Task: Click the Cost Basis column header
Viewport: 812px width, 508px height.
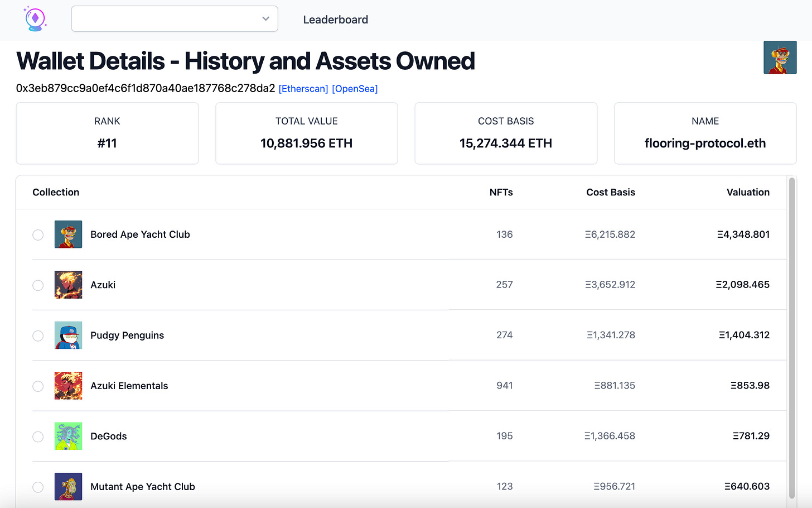Action: pyautogui.click(x=611, y=192)
